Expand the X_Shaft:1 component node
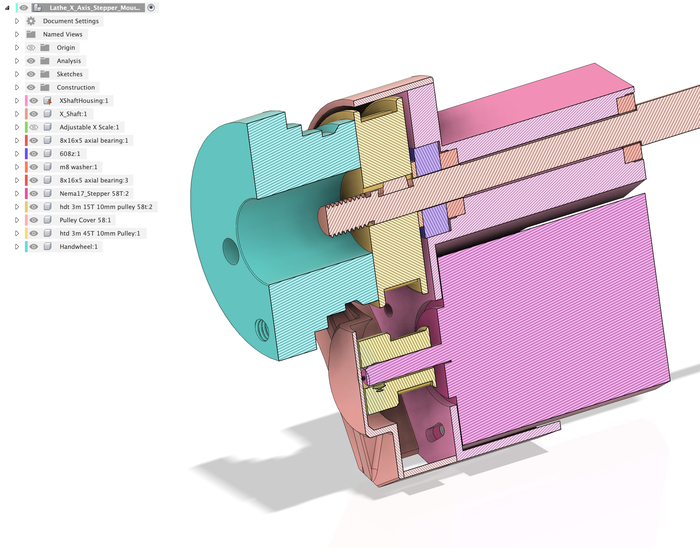 pos(17,114)
